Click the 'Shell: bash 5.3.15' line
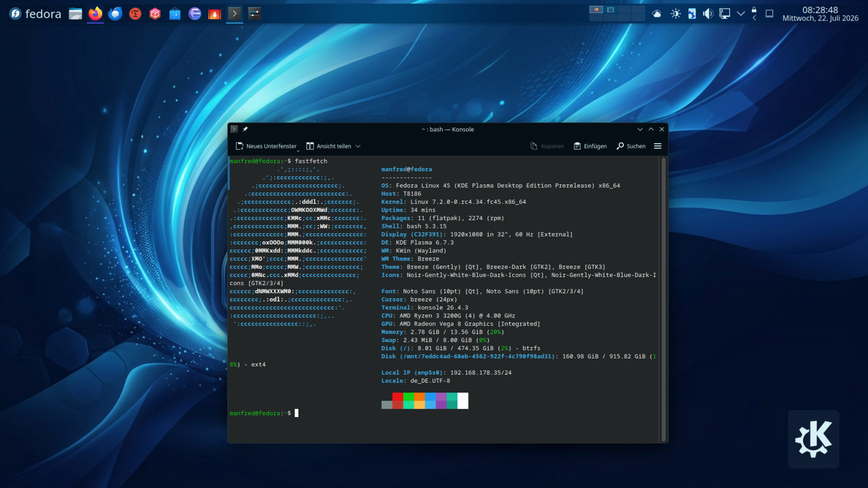 pyautogui.click(x=414, y=226)
